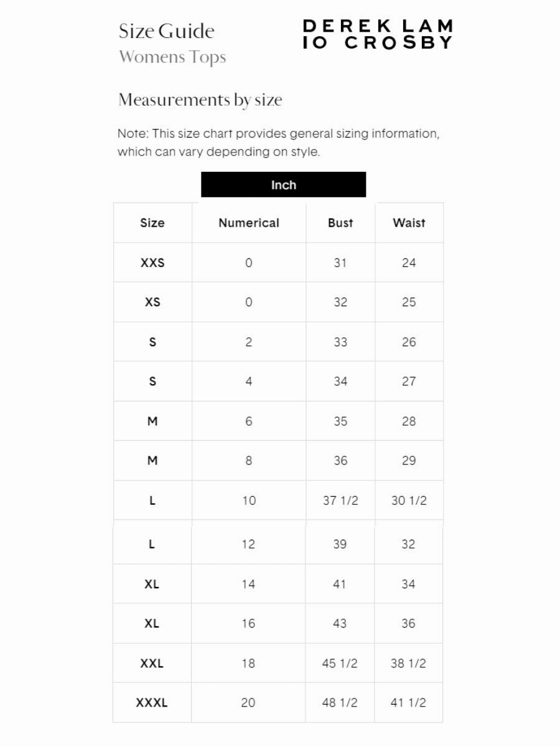Select the XS size row label
The width and height of the screenshot is (560, 747).
point(152,302)
